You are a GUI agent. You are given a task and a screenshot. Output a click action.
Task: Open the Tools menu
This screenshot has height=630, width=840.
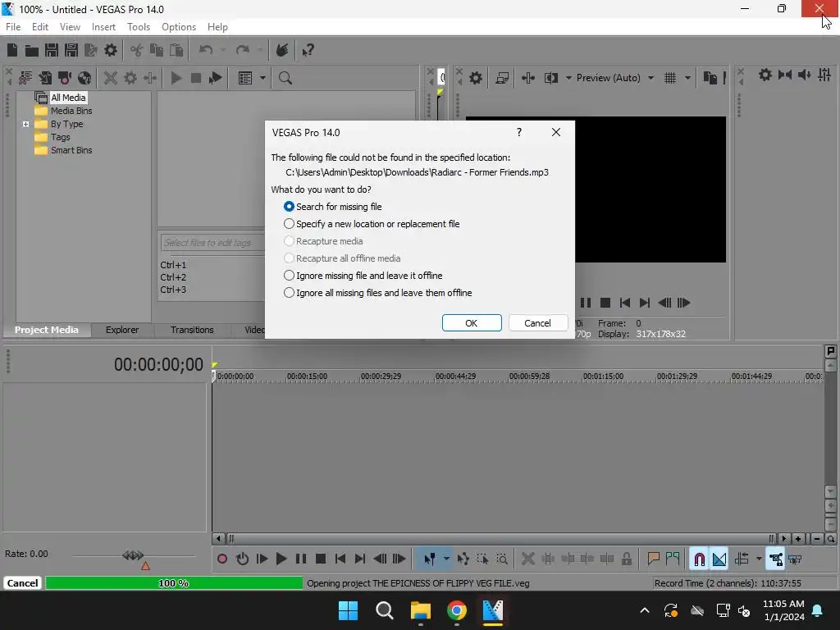click(138, 27)
